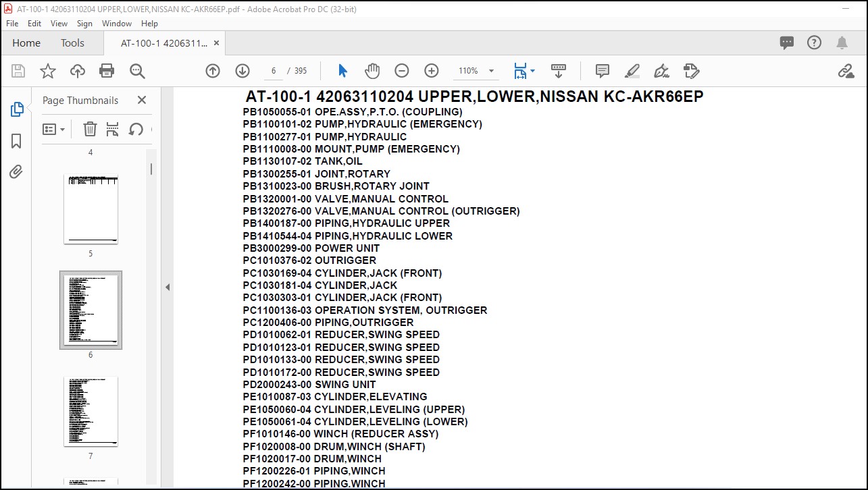Rotate the page counterclockwise
Viewport: 868px width, 490px height.
point(136,129)
